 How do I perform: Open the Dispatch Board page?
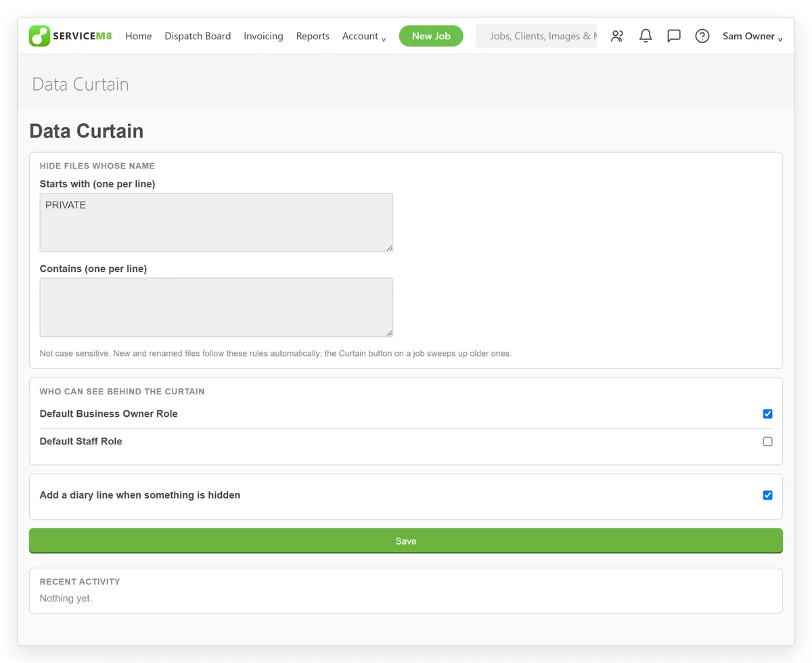(198, 36)
